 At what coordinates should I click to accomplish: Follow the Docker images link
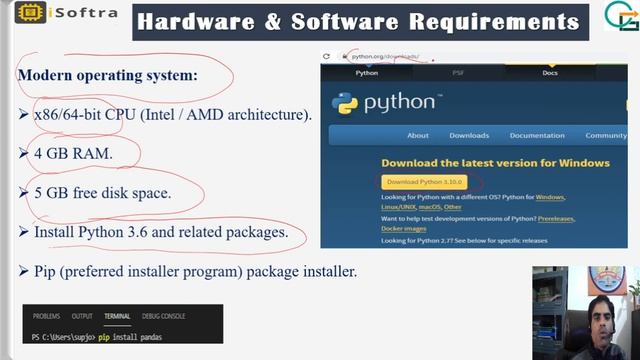tap(404, 229)
